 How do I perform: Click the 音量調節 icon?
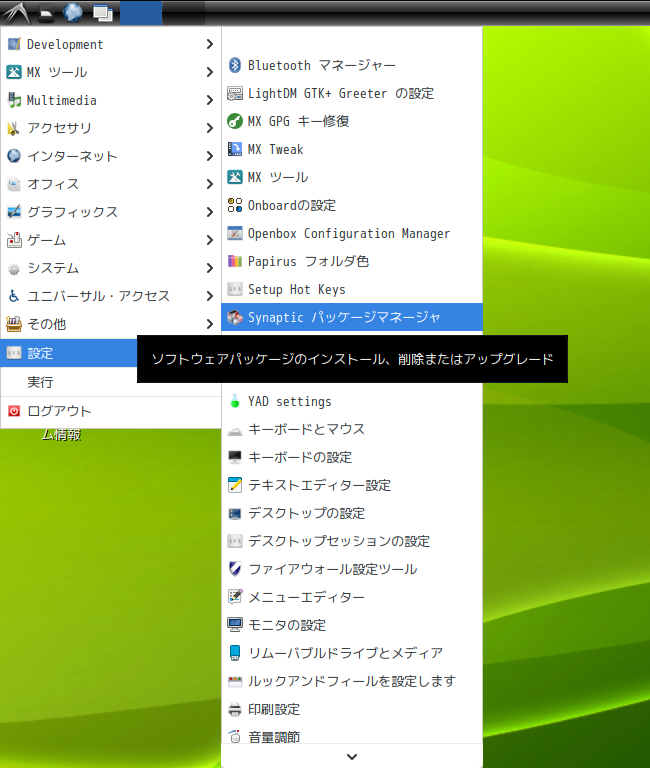tap(235, 736)
